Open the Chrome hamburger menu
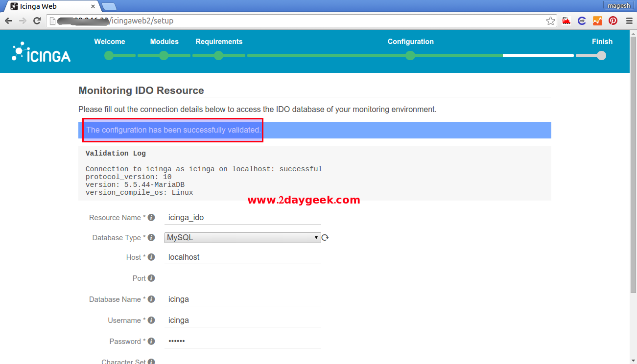The image size is (637, 364). tap(629, 21)
